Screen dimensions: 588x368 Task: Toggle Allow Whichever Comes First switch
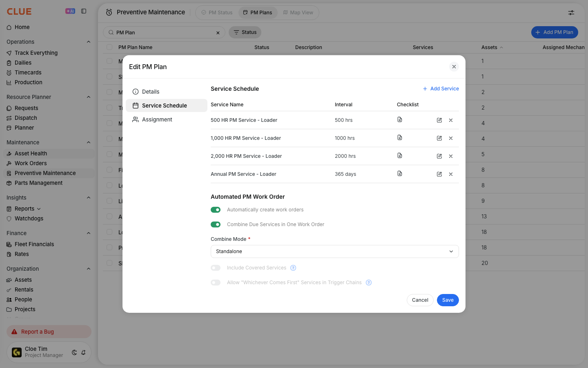coord(216,283)
